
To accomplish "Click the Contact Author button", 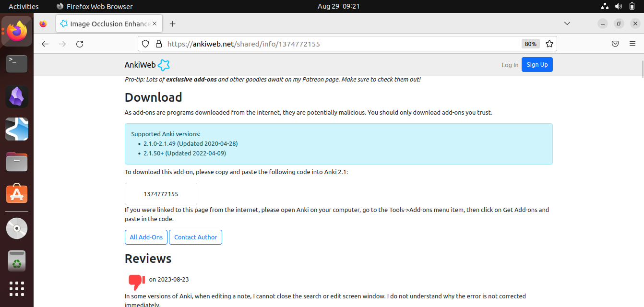I will (195, 237).
